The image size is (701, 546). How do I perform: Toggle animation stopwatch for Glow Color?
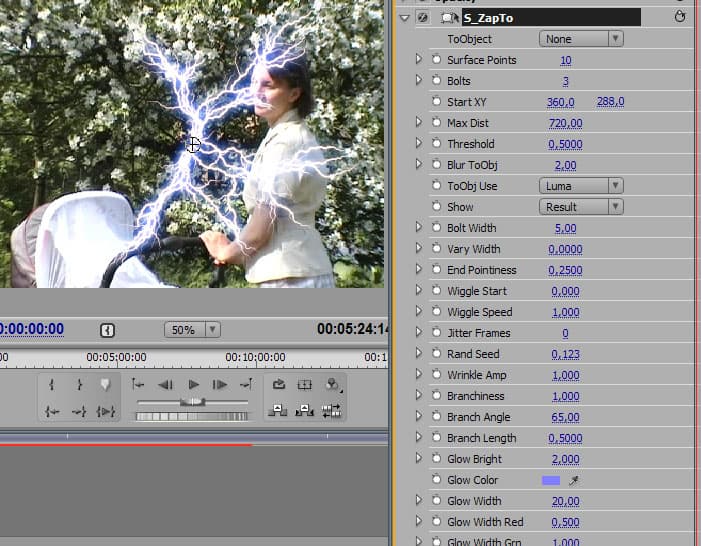point(436,480)
